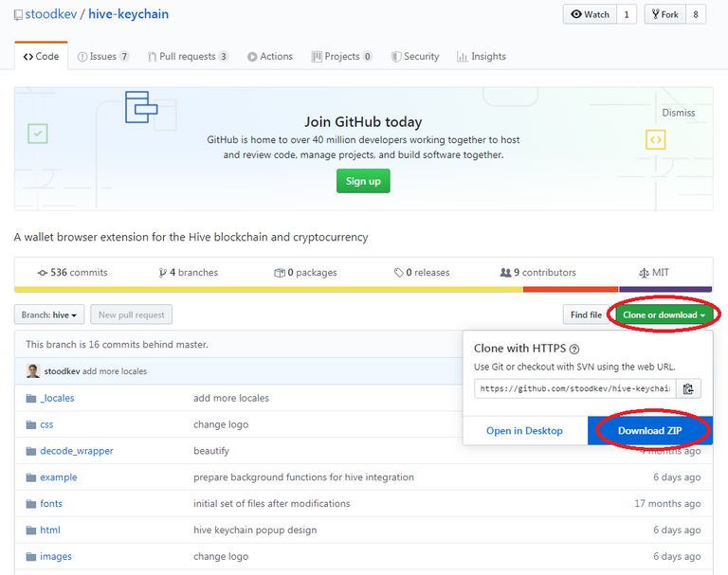Click the green Sign up button
728x575 pixels.
pos(363,181)
